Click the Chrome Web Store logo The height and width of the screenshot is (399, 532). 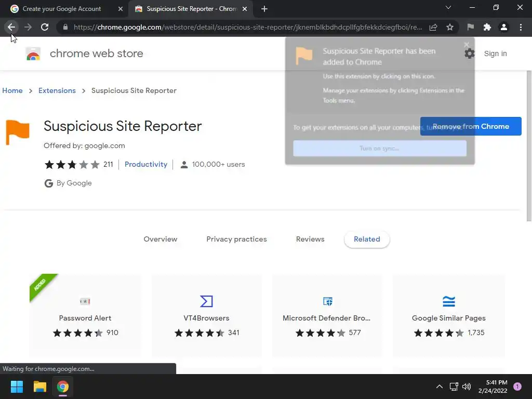pos(33,54)
